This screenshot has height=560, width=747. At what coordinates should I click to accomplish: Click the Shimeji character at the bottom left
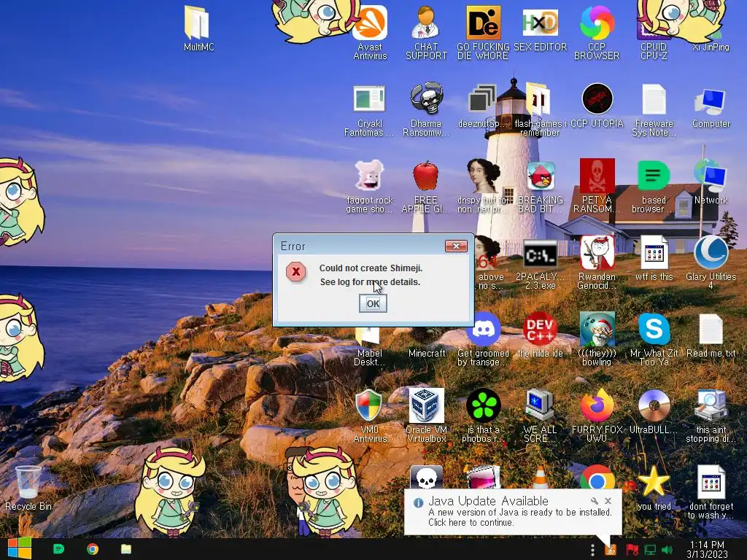[x=169, y=491]
